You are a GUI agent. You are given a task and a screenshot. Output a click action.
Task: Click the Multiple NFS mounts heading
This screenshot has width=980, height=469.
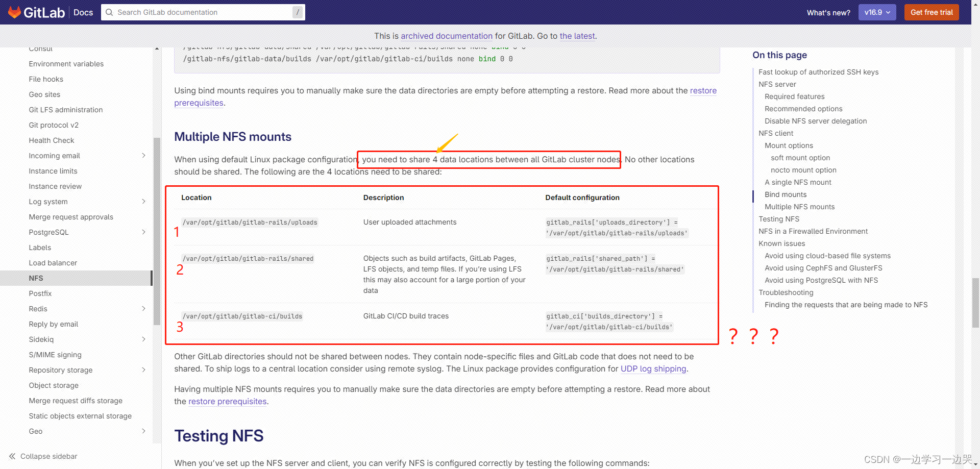click(x=233, y=137)
